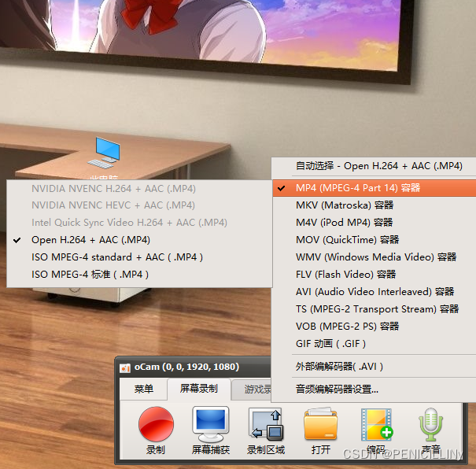Choose GIF 动画 (.GIF) option
476x469 pixels.
click(x=375, y=344)
